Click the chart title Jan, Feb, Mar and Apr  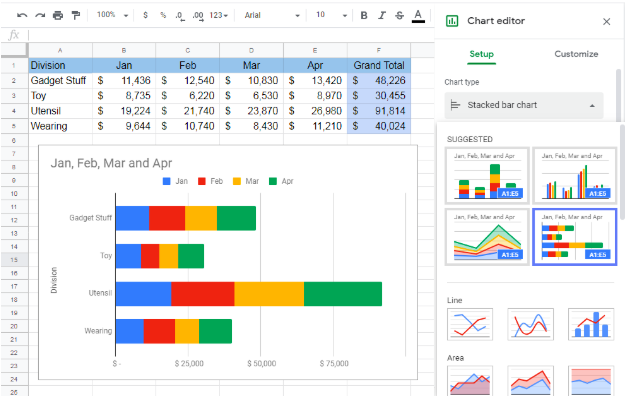(111, 163)
